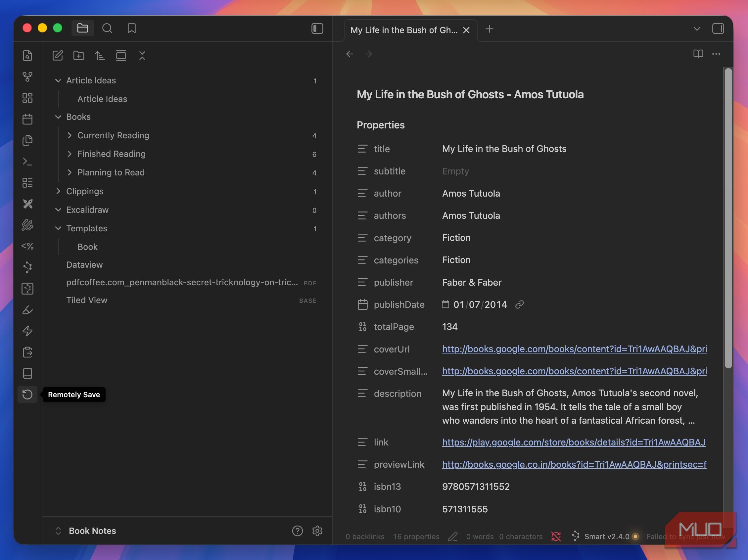Open the play.google.com link property
Viewport: 748px width, 560px height.
coord(574,442)
